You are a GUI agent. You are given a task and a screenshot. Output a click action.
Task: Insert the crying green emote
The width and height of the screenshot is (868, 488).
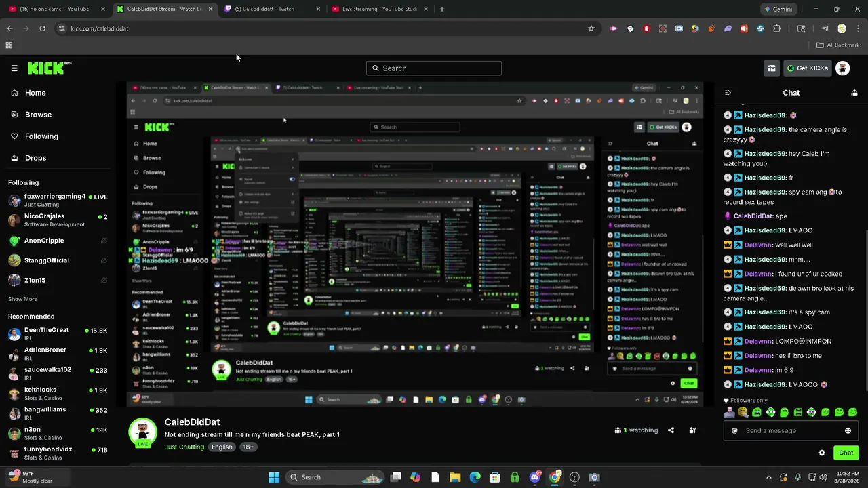tap(757, 412)
